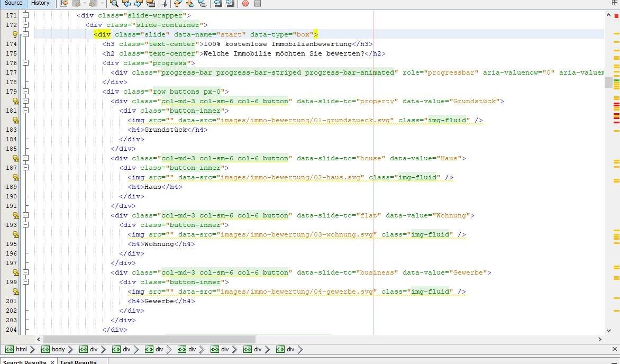The height and width of the screenshot is (364, 620).
Task: Collapse the slide-wrapper div on line 171
Action: coord(25,15)
